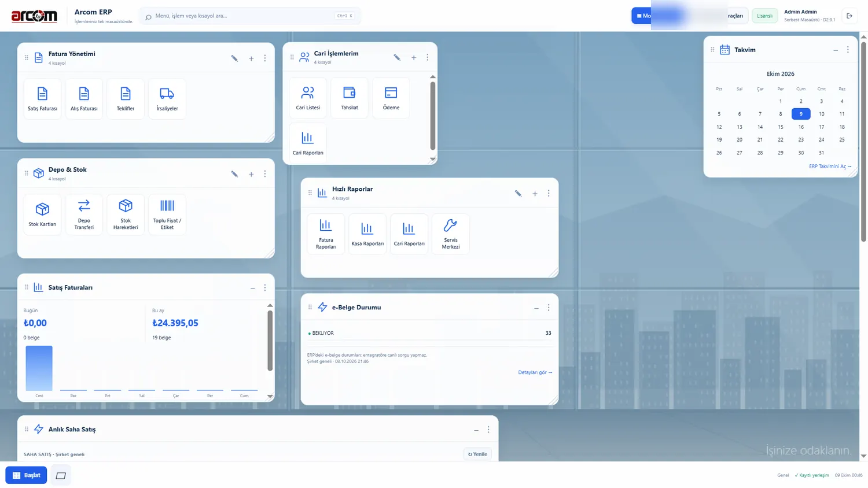Collapse the Takvim panel
Viewport: 868px width, 488px height.
[x=836, y=50]
